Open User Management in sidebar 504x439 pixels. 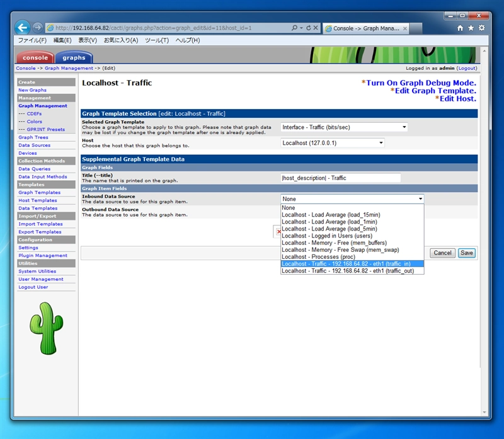coord(41,279)
